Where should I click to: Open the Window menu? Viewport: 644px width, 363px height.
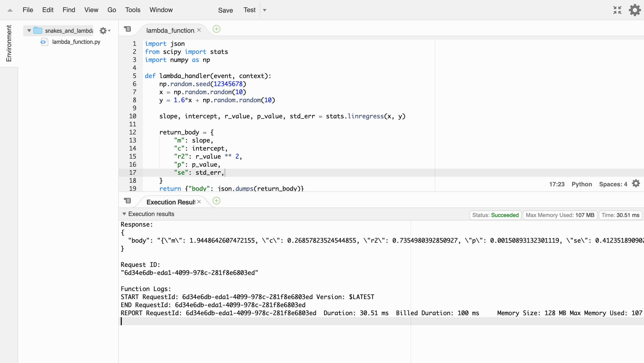click(x=161, y=10)
